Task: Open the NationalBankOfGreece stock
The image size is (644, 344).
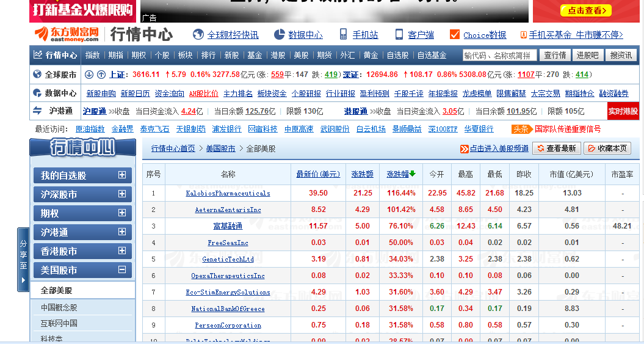Action: click(x=228, y=309)
